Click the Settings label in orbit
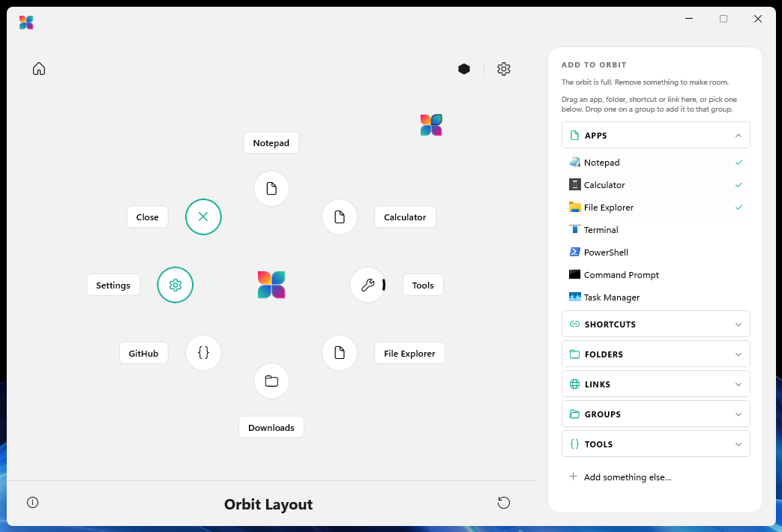Image resolution: width=782 pixels, height=532 pixels. (x=113, y=285)
